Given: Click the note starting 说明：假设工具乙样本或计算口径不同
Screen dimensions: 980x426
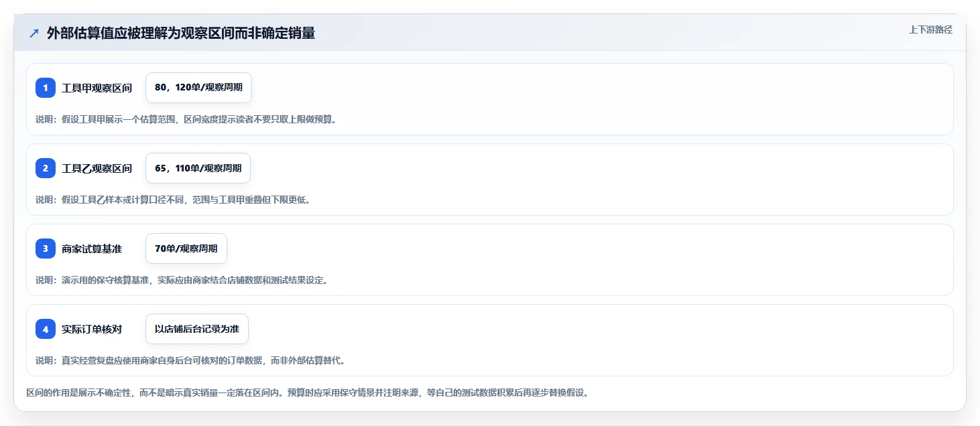Looking at the screenshot, I should [x=173, y=200].
